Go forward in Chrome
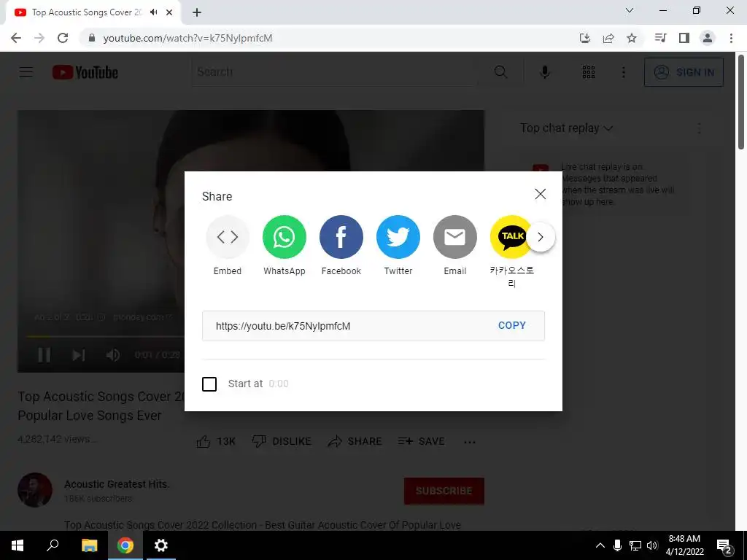 coord(39,38)
